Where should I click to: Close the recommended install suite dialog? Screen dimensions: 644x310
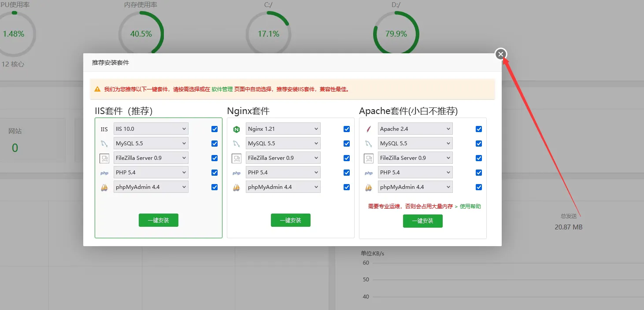[x=500, y=54]
